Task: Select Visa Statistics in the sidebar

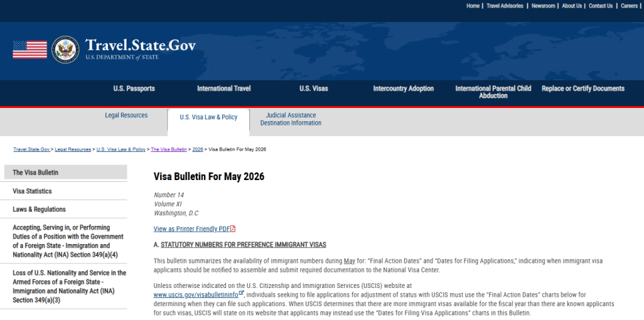Action: (x=32, y=191)
